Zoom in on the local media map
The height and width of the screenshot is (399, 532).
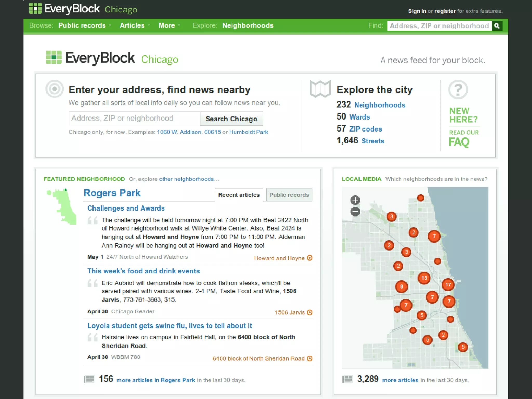tap(355, 200)
